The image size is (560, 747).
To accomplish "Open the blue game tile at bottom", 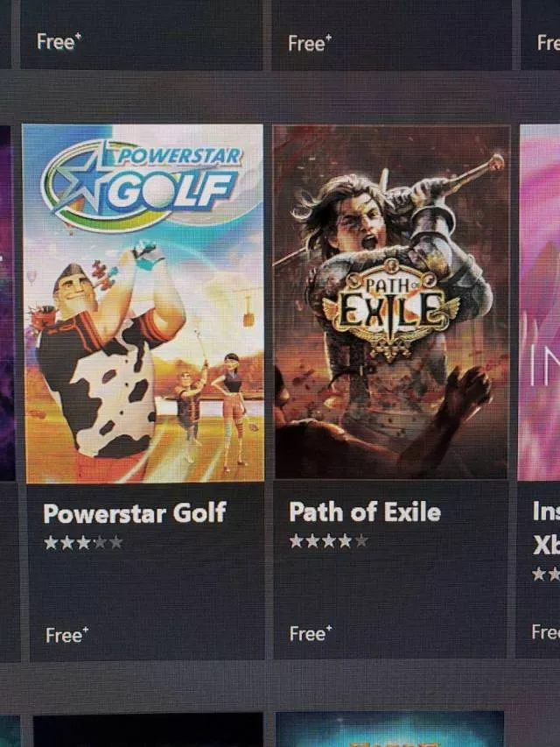I will click(x=390, y=729).
